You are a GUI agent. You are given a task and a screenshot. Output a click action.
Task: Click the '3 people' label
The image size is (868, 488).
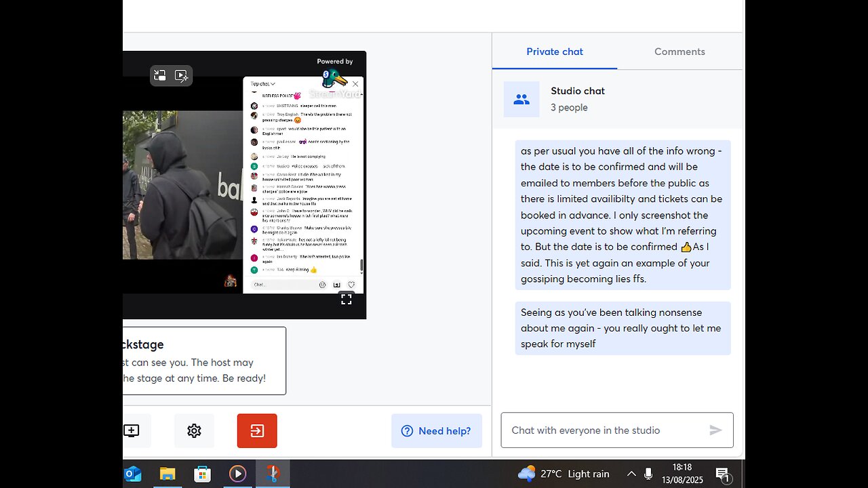(x=569, y=107)
